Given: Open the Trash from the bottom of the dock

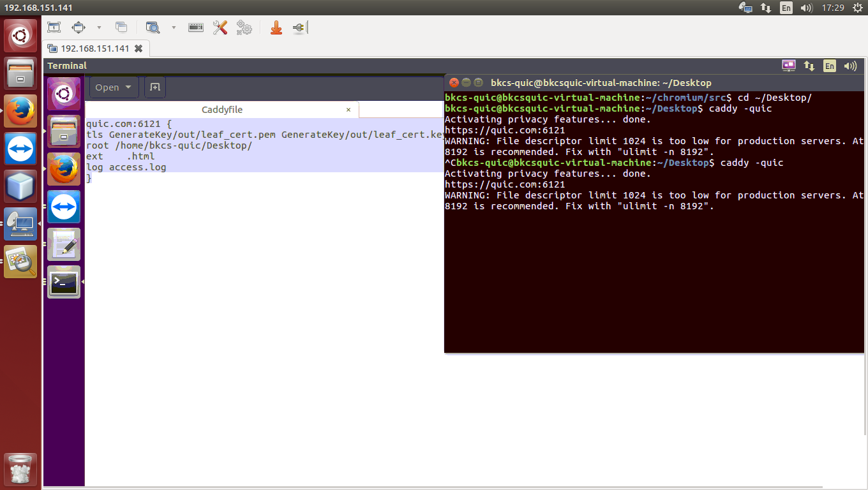Looking at the screenshot, I should pos(20,469).
